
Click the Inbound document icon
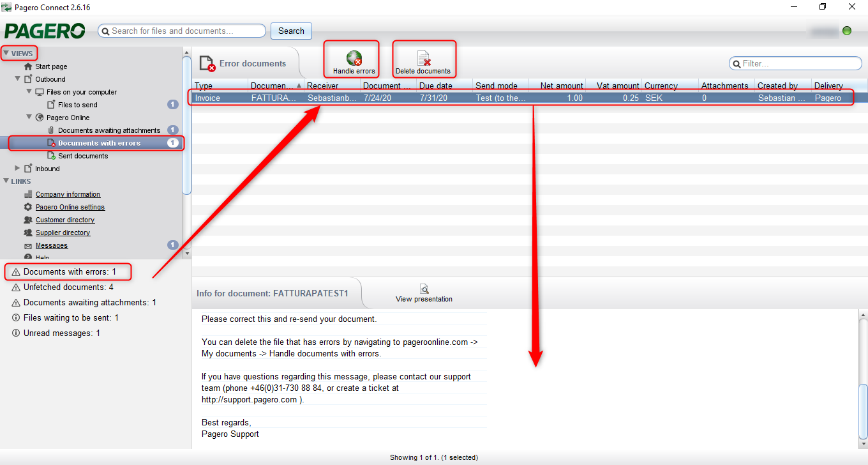[x=28, y=169]
